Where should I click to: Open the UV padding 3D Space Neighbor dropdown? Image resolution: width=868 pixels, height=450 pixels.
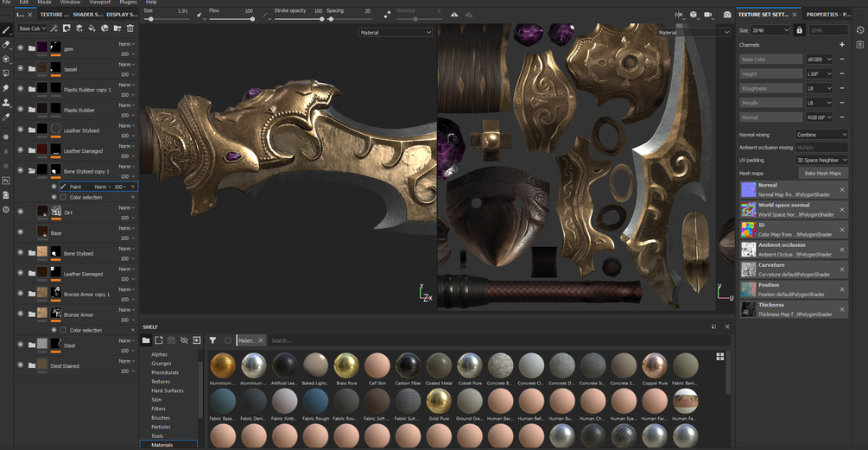[821, 160]
